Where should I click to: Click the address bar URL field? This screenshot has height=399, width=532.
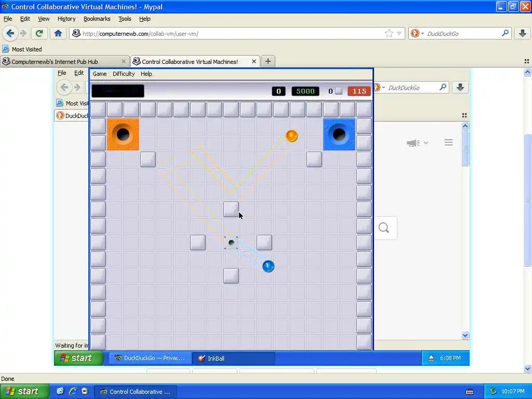(x=232, y=34)
